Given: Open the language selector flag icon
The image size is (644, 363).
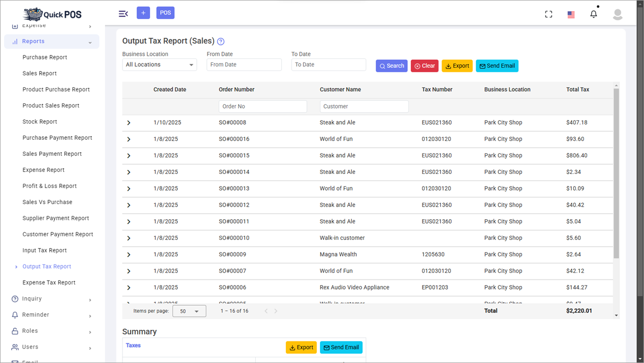Looking at the screenshot, I should [571, 14].
